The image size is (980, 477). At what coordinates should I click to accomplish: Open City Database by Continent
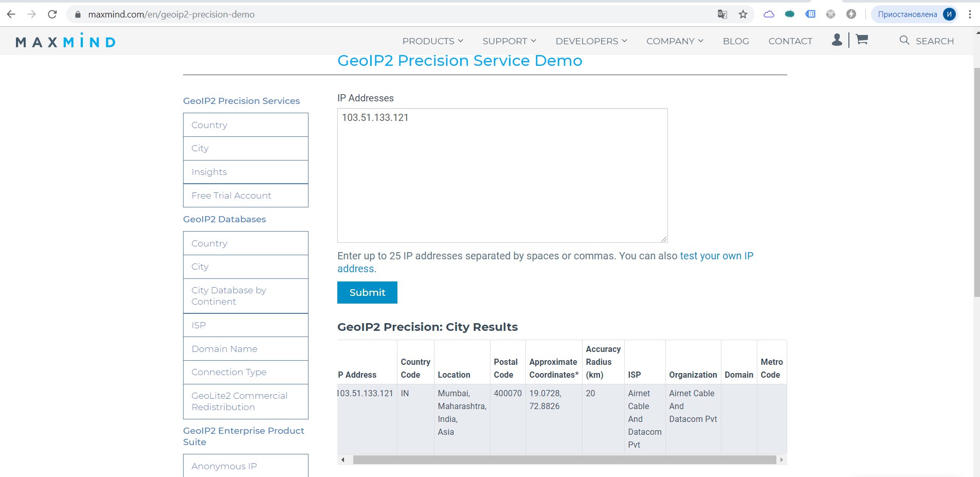[x=246, y=296]
